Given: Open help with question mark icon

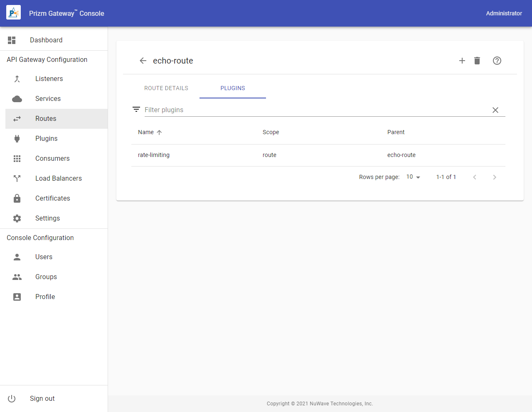Looking at the screenshot, I should (x=497, y=61).
